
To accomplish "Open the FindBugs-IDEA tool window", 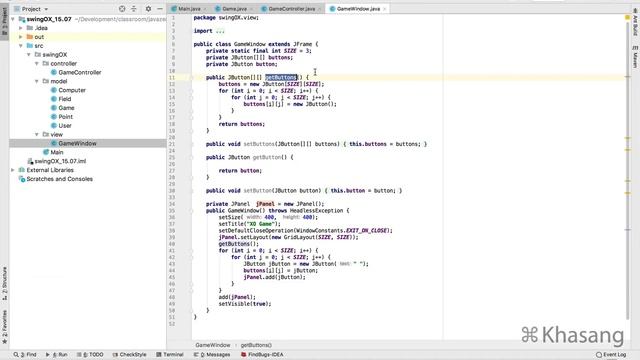I will pos(262,355).
